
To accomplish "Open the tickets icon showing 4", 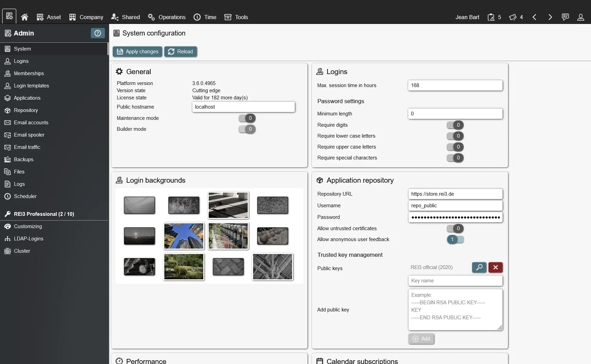I will (x=515, y=17).
